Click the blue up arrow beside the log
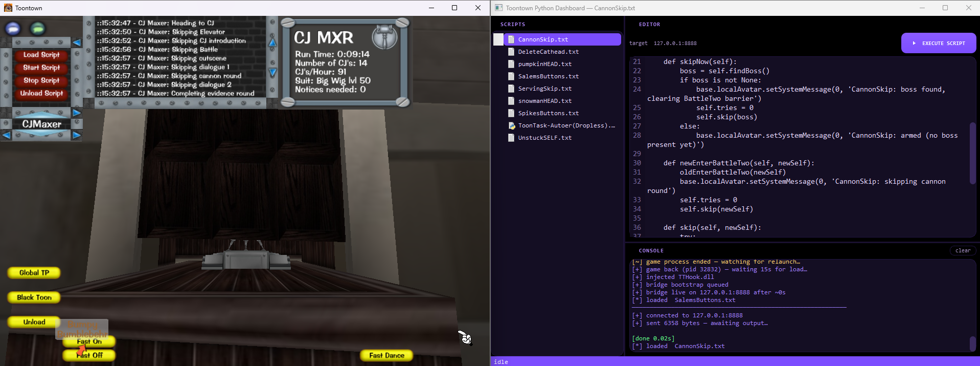The width and height of the screenshot is (980, 366). (272, 42)
